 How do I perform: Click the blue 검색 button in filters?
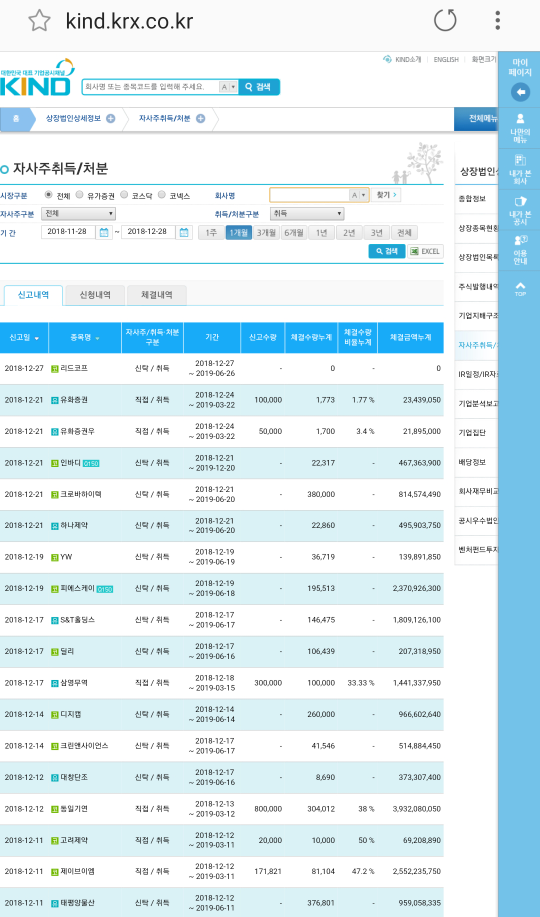[x=387, y=251]
